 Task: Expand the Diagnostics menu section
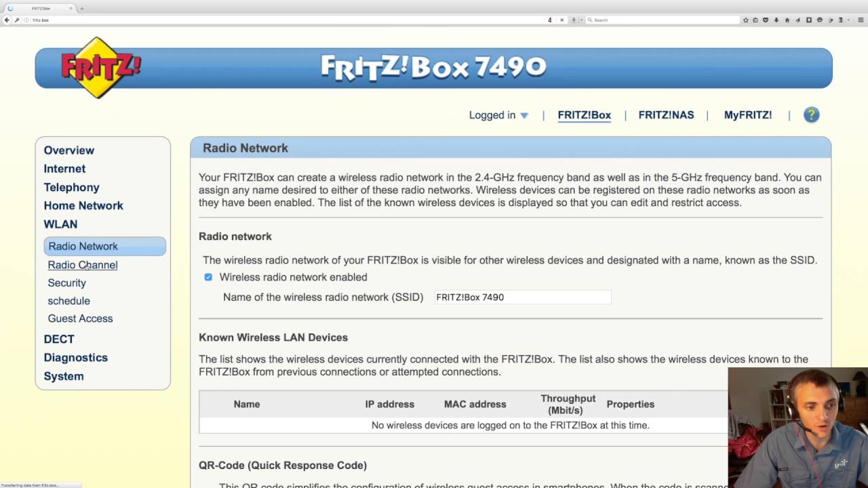[75, 357]
